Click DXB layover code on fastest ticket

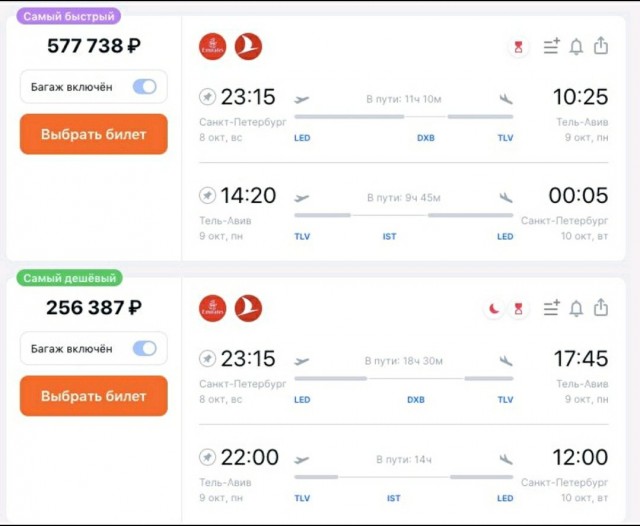coord(425,138)
